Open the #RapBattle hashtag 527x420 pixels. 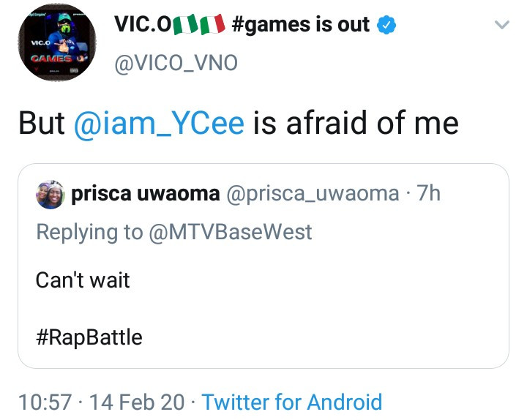point(89,337)
